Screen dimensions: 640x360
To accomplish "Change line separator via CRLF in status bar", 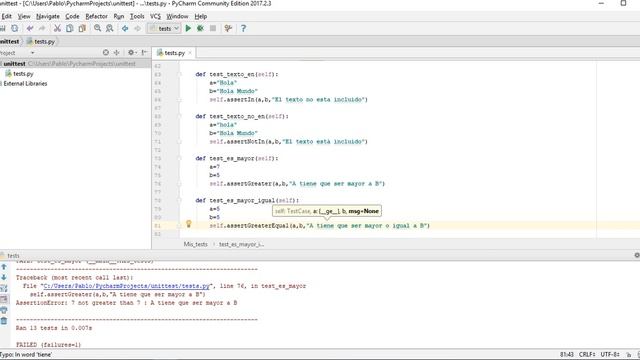I will click(587, 355).
